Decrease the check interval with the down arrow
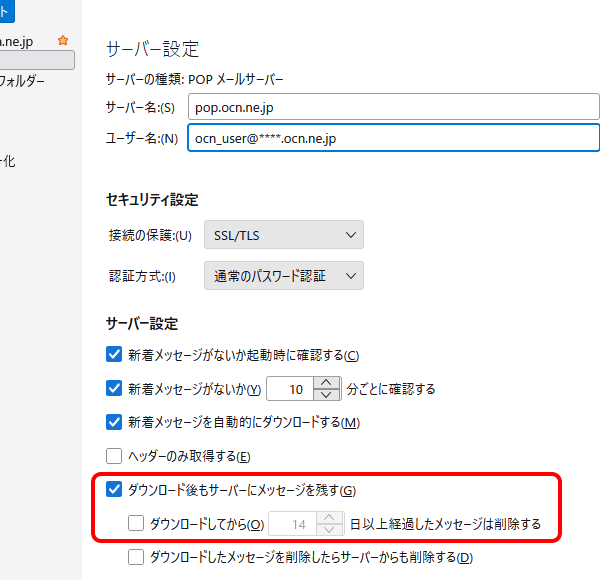The image size is (600, 580). click(326, 394)
